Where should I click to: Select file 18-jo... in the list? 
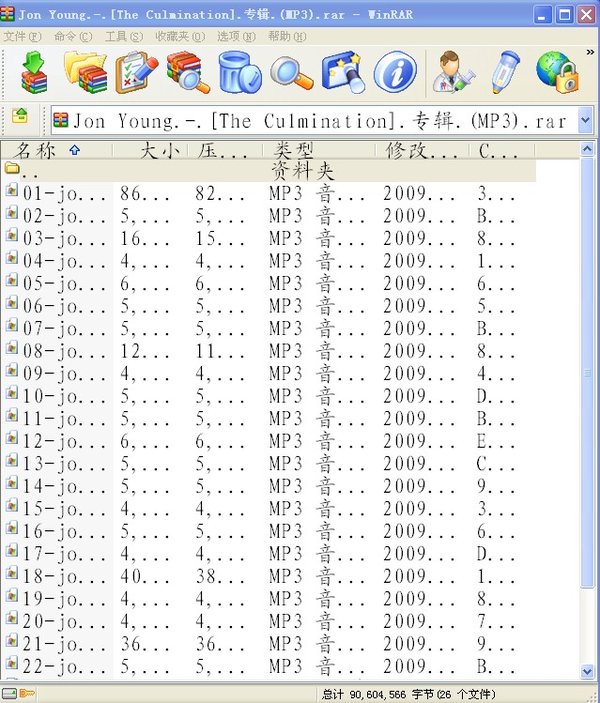268,576
